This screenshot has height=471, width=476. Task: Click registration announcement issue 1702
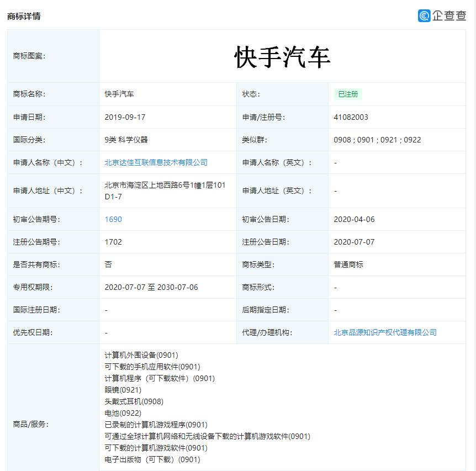pos(113,242)
